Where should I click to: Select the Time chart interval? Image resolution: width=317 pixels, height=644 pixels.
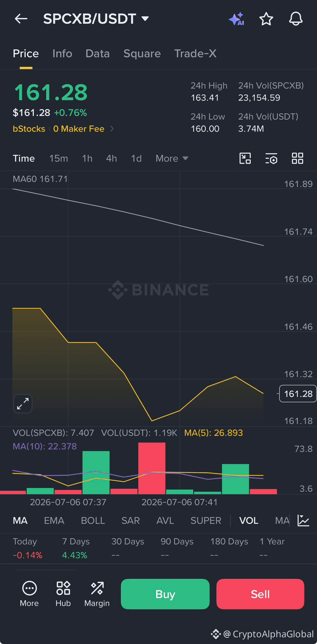(x=24, y=158)
